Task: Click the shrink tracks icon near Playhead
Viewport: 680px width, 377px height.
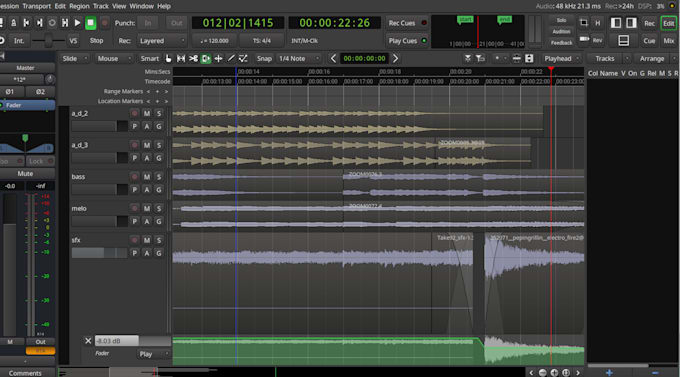Action: point(517,59)
